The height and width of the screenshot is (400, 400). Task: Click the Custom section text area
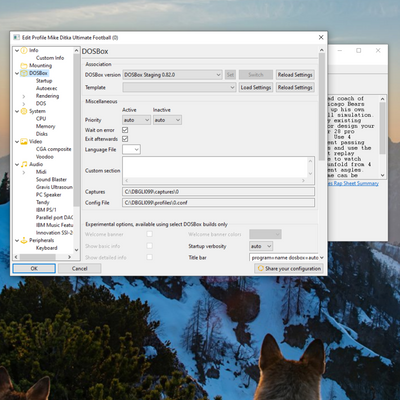point(215,168)
